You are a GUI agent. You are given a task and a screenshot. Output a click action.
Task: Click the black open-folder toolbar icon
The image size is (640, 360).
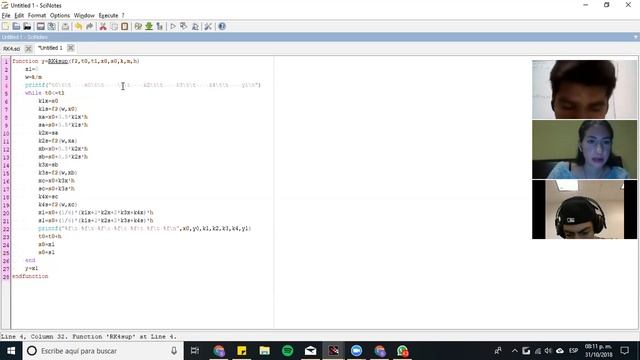[x=27, y=27]
